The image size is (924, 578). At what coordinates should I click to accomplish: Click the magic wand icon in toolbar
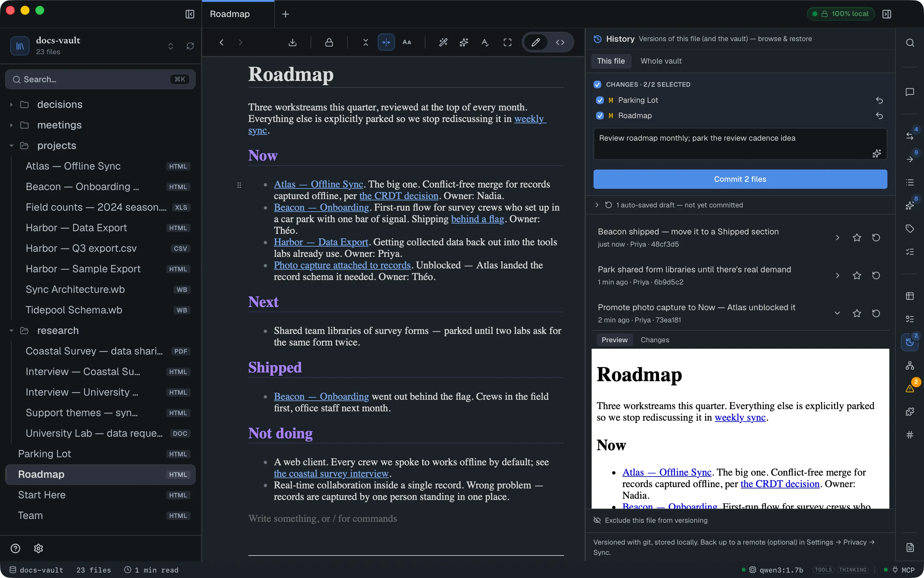click(443, 42)
